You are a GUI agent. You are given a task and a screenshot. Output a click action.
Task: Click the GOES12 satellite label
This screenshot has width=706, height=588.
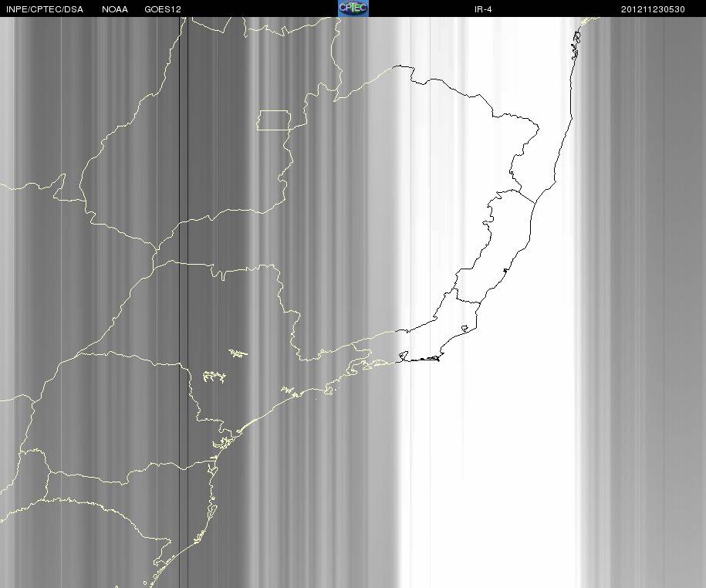[163, 9]
